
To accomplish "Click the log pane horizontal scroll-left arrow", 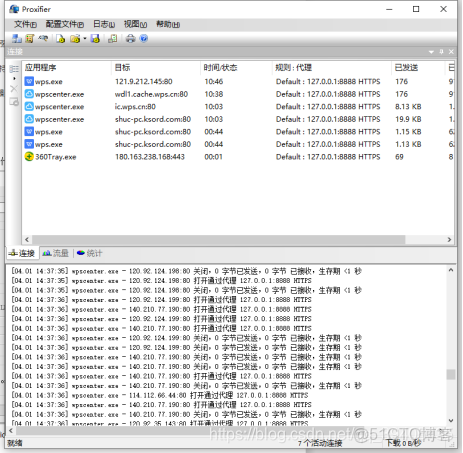I will [x=11, y=431].
